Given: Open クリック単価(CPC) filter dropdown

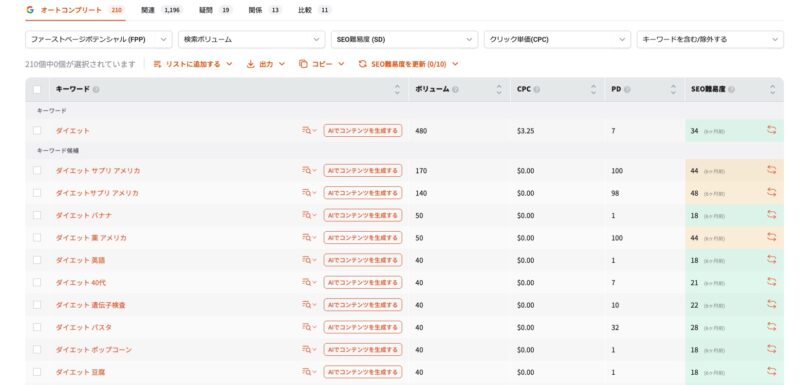Looking at the screenshot, I should pos(558,39).
